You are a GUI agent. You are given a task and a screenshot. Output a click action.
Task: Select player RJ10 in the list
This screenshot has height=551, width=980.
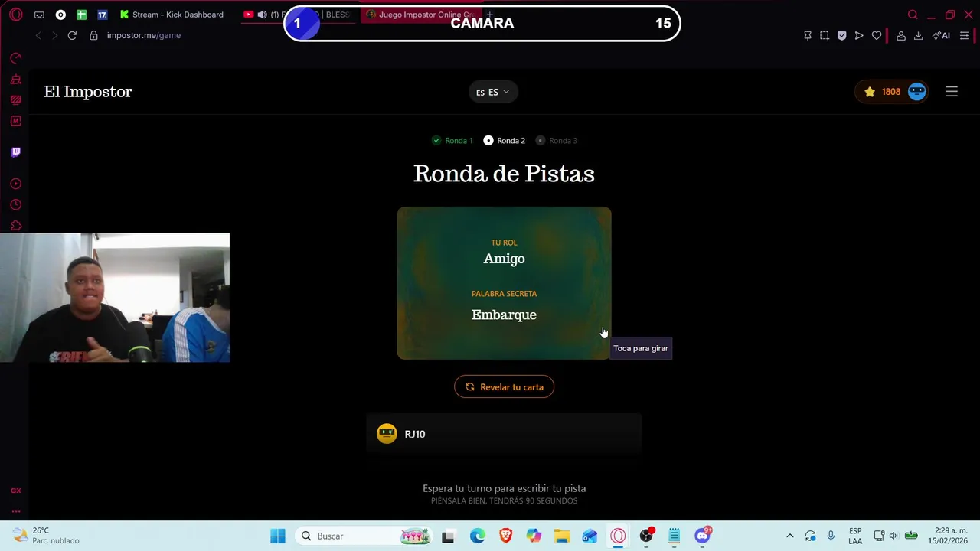[x=504, y=434]
